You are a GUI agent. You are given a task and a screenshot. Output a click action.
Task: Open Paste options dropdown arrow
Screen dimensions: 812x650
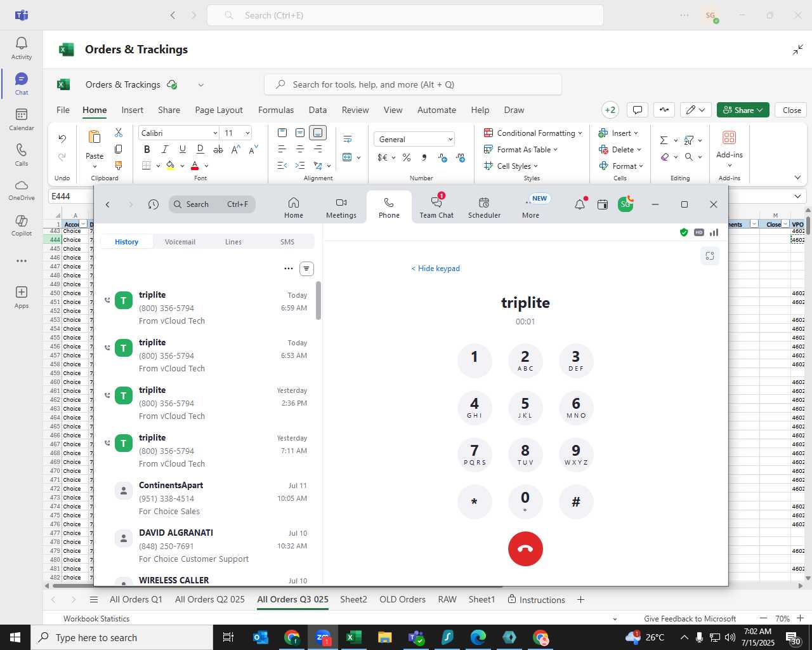click(95, 167)
